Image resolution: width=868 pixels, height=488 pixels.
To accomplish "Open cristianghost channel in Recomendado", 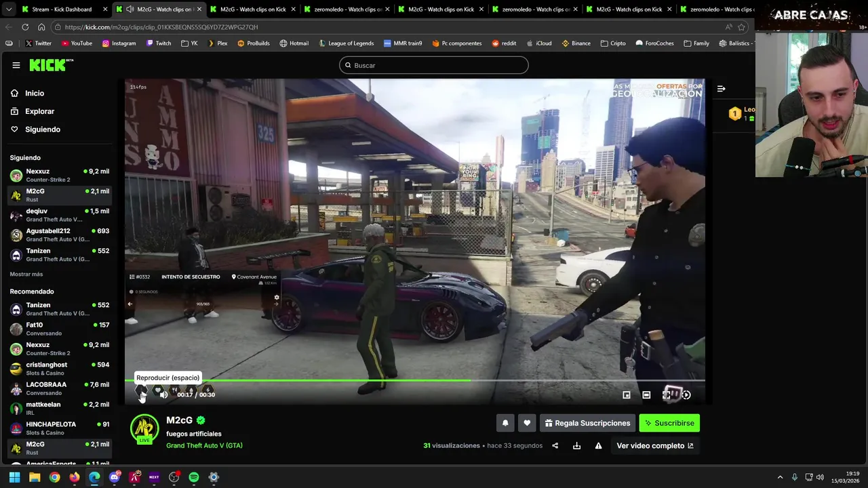I will coord(60,369).
